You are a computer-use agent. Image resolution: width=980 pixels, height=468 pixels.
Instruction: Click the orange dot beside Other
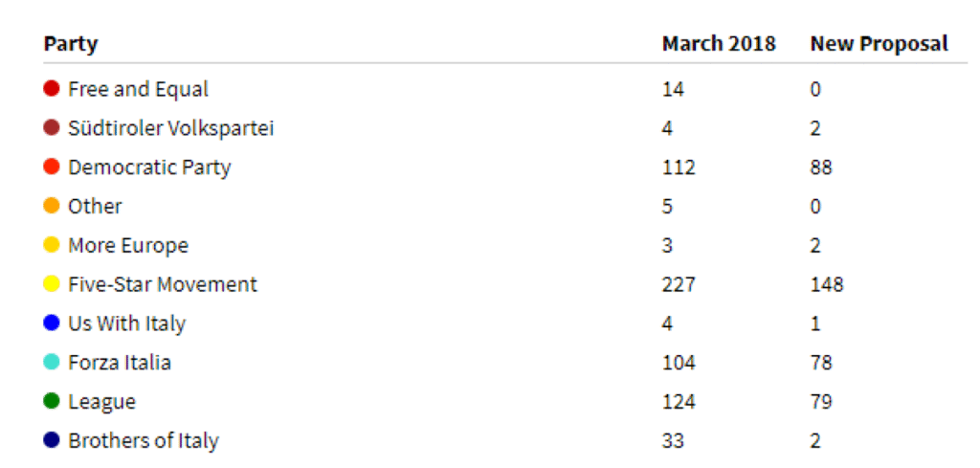click(52, 206)
